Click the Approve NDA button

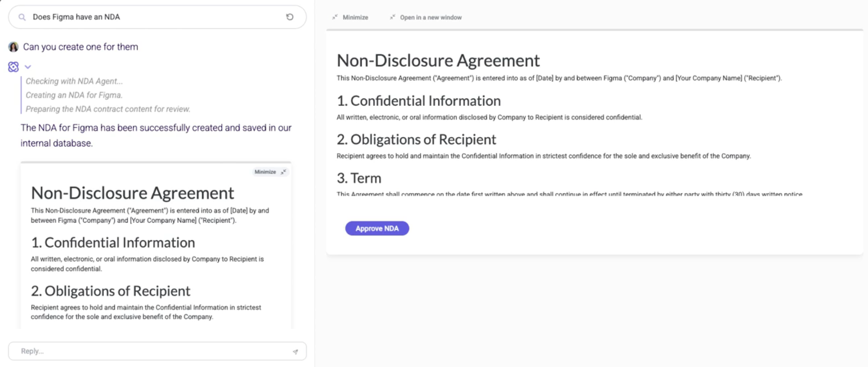point(377,228)
